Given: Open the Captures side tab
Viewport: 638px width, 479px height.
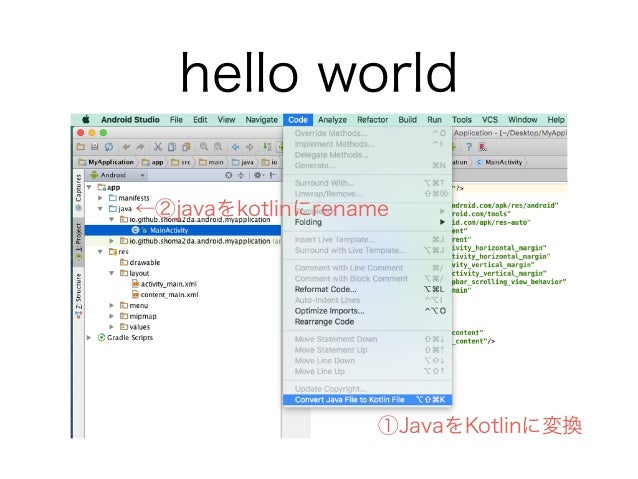Looking at the screenshot, I should [78, 192].
